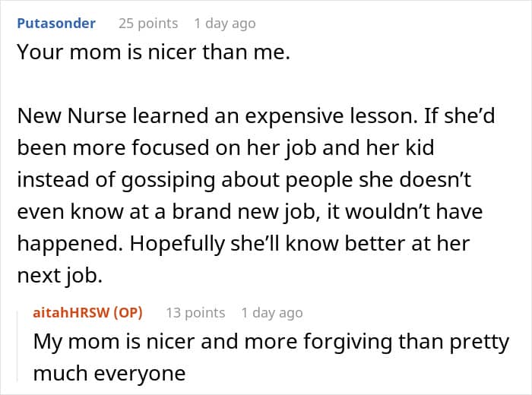Click the line starting 'instead of gossiping about people'
The height and width of the screenshot is (395, 532).
244,180
